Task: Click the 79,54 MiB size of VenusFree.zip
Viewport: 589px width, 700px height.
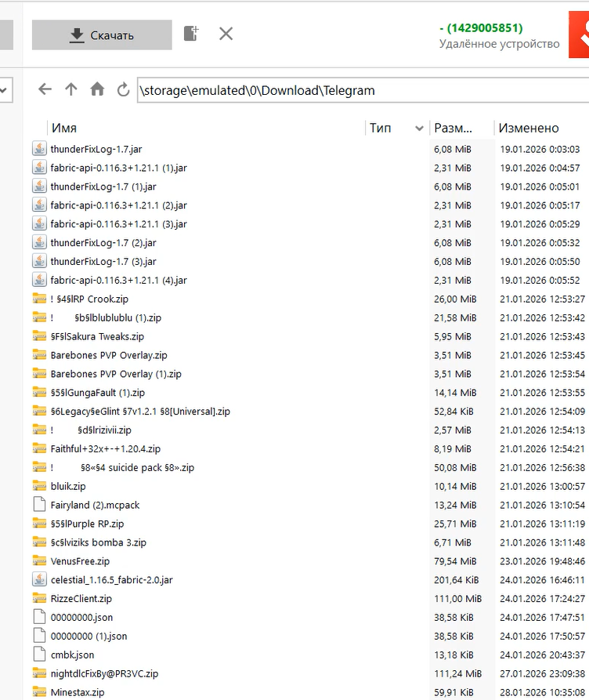Action: [x=455, y=561]
